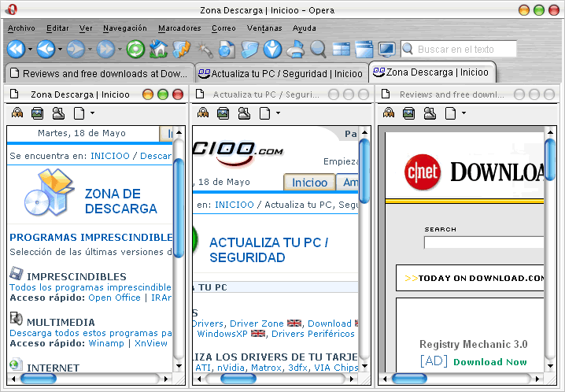Image resolution: width=565 pixels, height=392 pixels.
Task: Open the Drivers Periféricos link
Action: [313, 334]
